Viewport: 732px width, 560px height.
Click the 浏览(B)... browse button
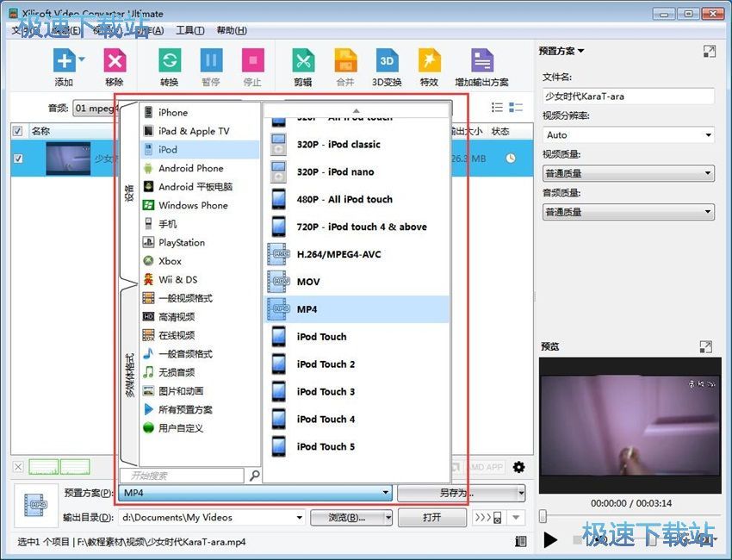tap(347, 518)
